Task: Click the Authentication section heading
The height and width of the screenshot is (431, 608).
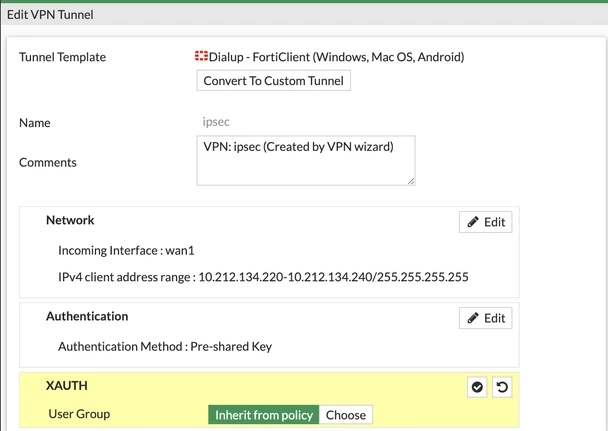Action: pyautogui.click(x=87, y=316)
